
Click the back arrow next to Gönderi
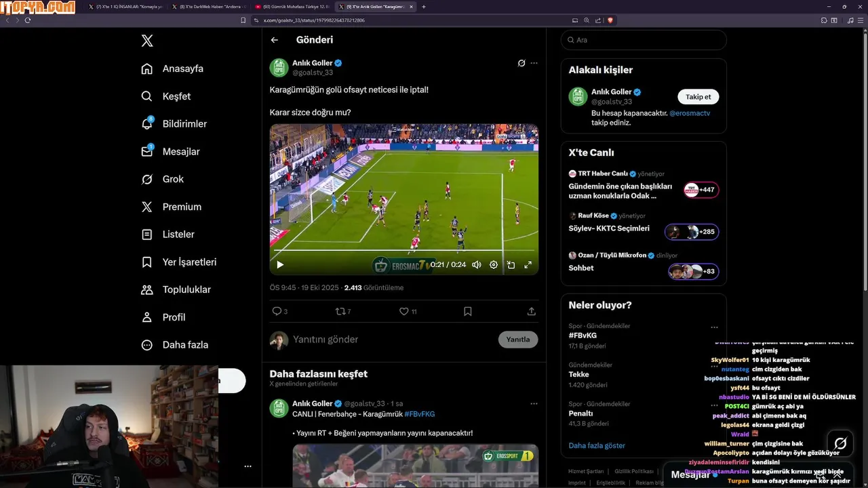click(x=275, y=40)
